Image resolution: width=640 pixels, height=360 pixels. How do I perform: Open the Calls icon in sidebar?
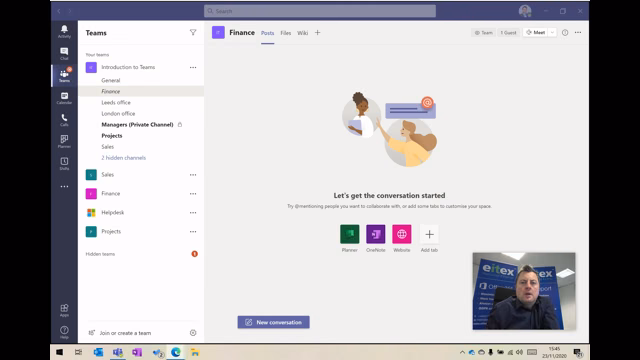(64, 120)
